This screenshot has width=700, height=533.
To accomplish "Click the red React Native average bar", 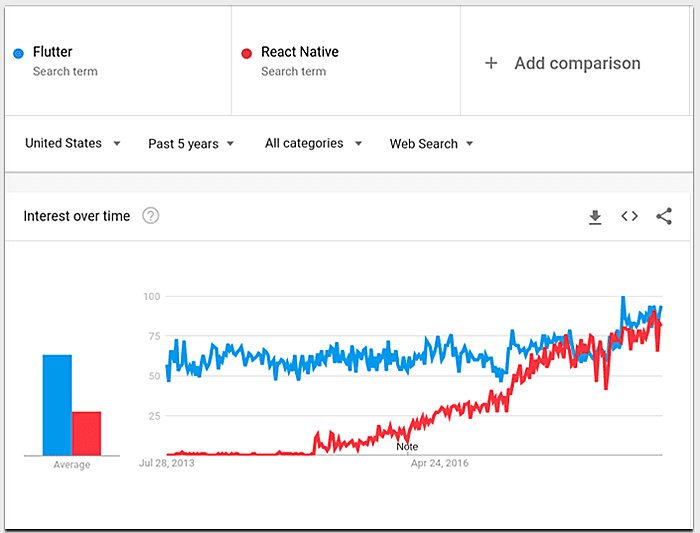I will point(87,433).
